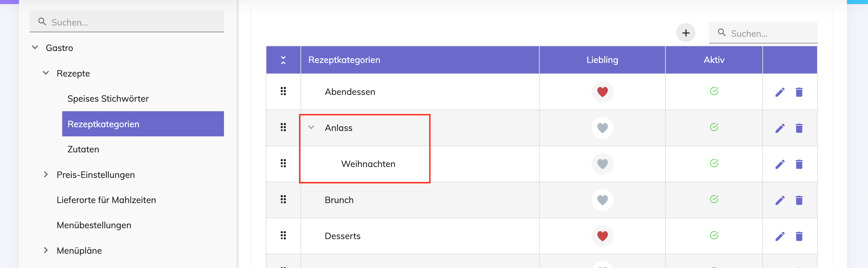The height and width of the screenshot is (268, 868).
Task: Edit the Abendessen category with pencil icon
Action: pyautogui.click(x=780, y=92)
